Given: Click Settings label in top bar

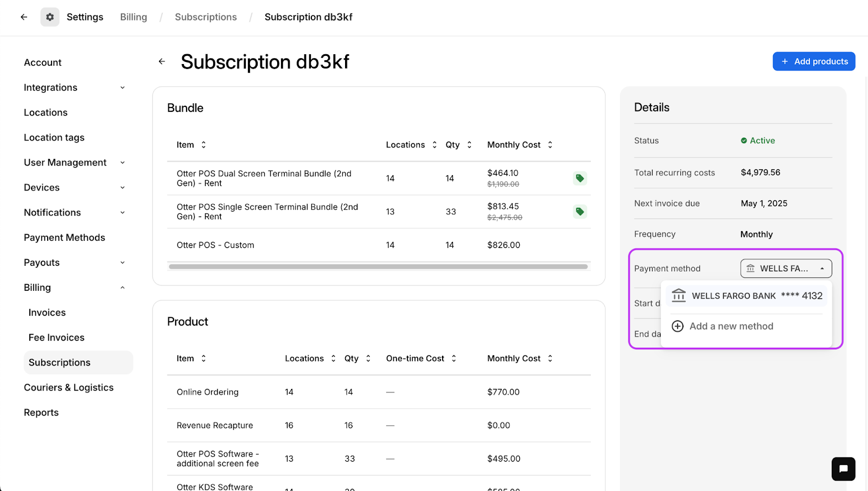Looking at the screenshot, I should click(85, 17).
